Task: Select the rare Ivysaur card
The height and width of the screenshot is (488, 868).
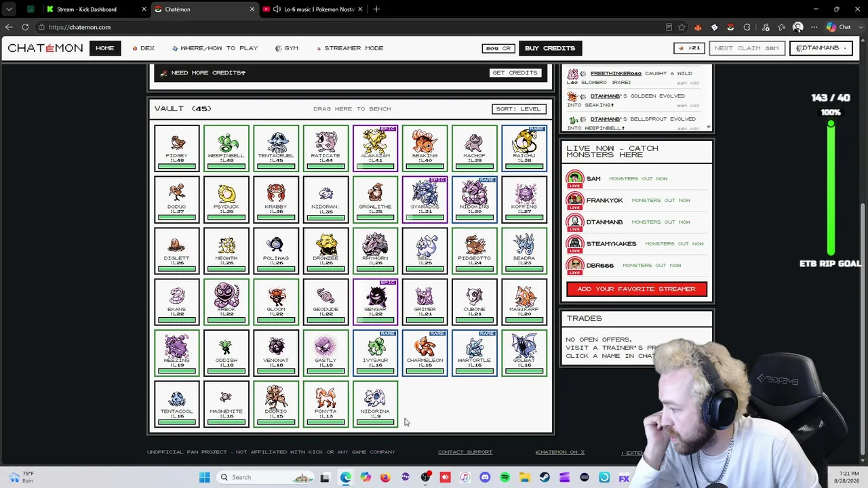Action: [x=375, y=352]
